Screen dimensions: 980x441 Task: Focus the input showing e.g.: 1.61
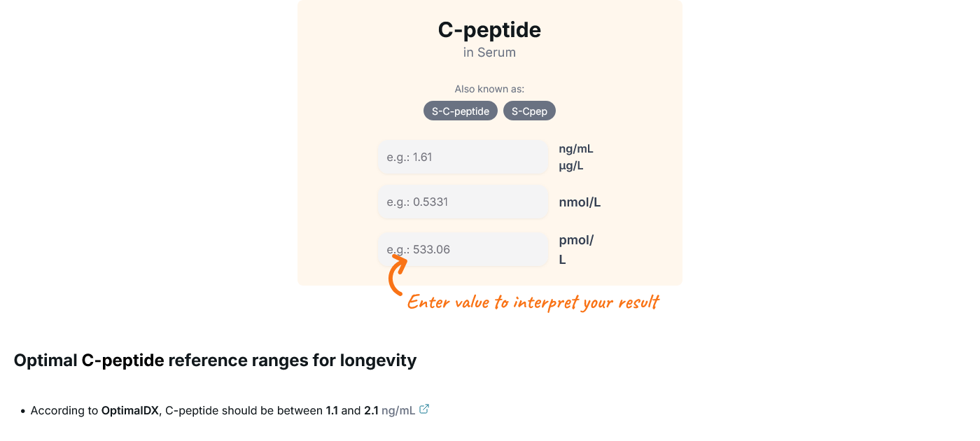(x=463, y=157)
